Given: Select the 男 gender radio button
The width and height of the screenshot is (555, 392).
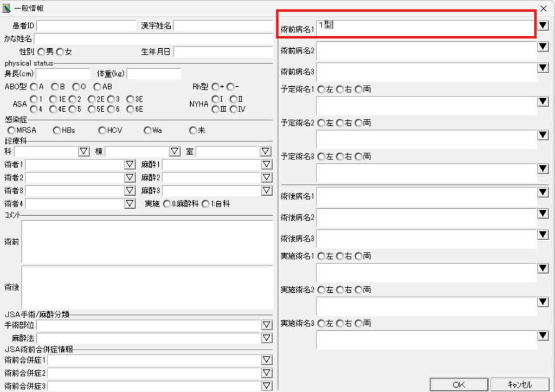Looking at the screenshot, I should point(41,52).
